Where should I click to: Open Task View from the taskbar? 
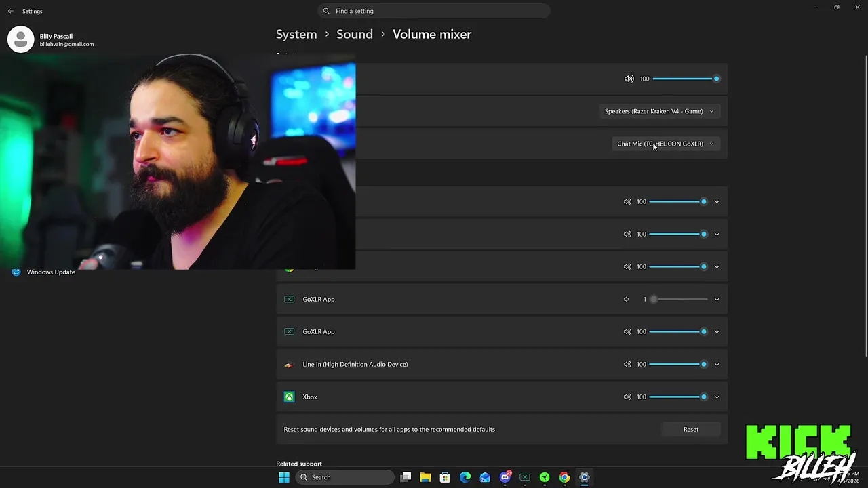pos(406,477)
